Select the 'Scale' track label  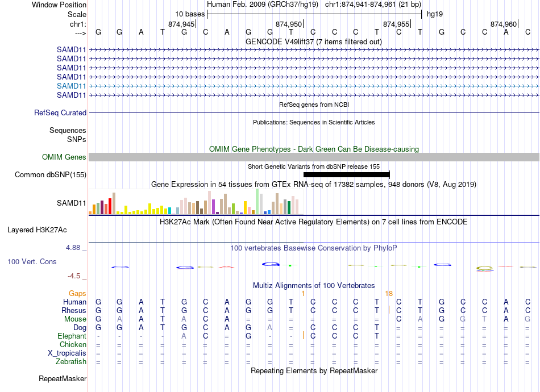click(77, 14)
